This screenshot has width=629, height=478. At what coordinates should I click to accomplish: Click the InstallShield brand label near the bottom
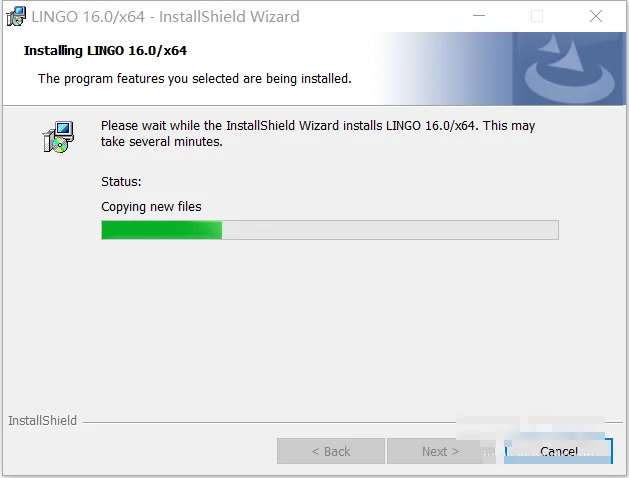coord(43,420)
